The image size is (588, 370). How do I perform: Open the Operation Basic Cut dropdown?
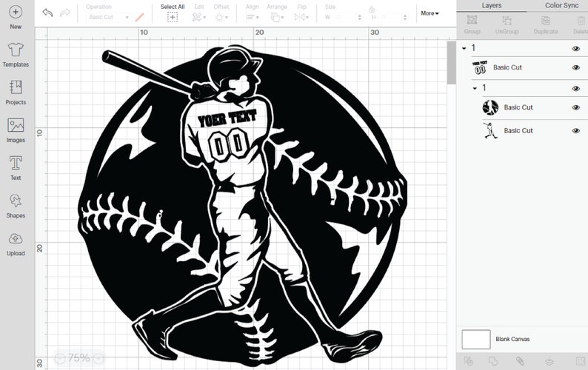(x=108, y=17)
